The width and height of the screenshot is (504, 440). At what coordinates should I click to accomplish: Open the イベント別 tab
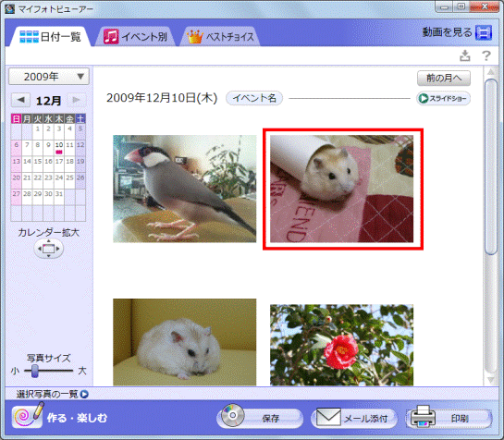pyautogui.click(x=136, y=37)
